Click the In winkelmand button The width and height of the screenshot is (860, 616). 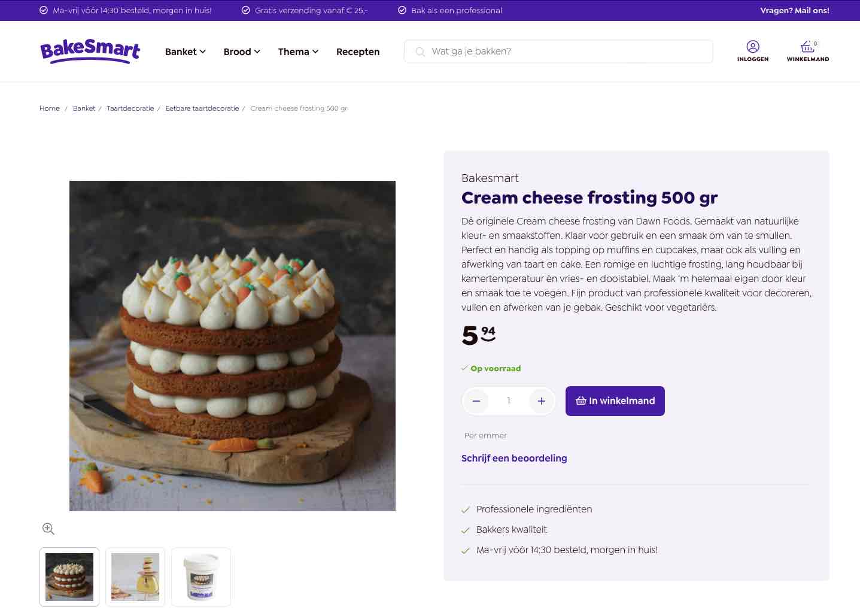615,400
